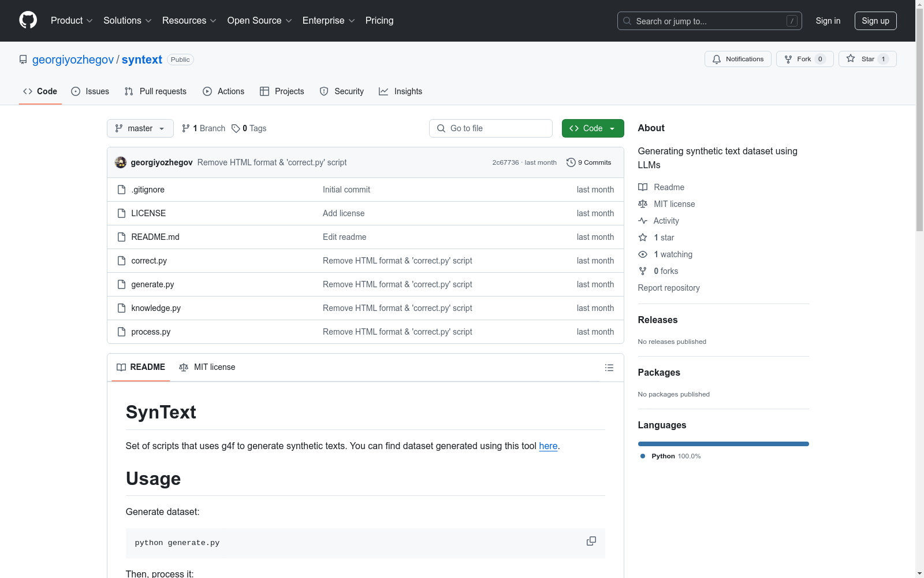The width and height of the screenshot is (924, 578).
Task: Open the 'Add license' commit message
Action: [344, 213]
